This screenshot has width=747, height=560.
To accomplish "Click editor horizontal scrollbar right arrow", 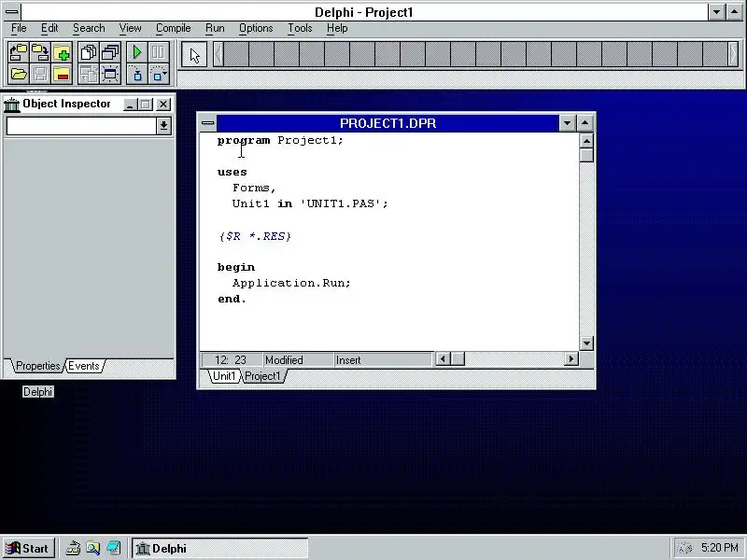I will point(571,358).
